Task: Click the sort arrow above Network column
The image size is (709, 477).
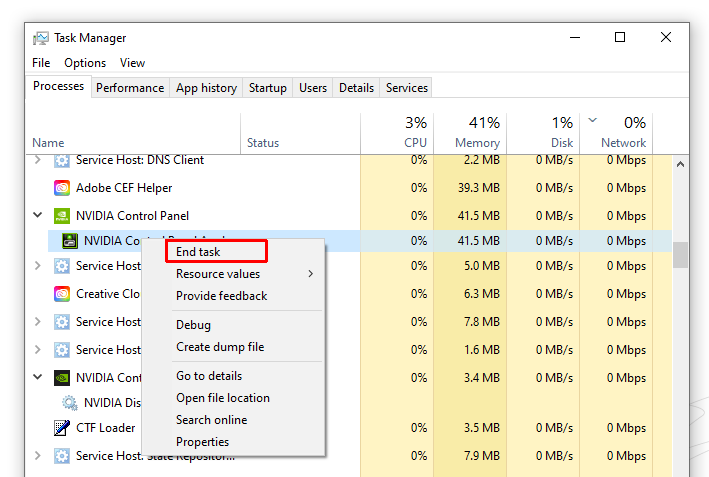Action: (x=592, y=120)
